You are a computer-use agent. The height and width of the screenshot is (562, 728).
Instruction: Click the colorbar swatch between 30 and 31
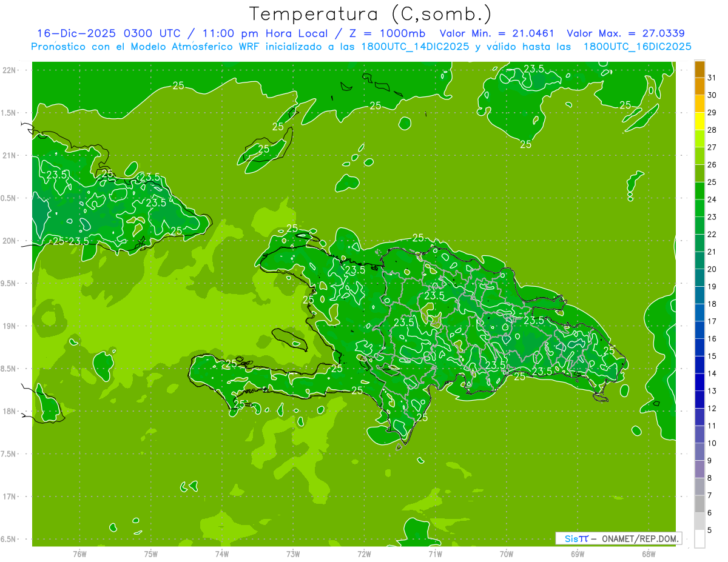click(x=699, y=87)
